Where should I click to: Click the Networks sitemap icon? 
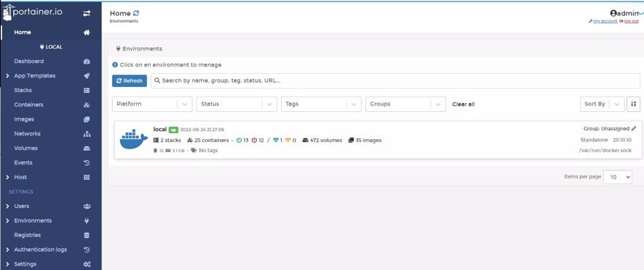(86, 134)
